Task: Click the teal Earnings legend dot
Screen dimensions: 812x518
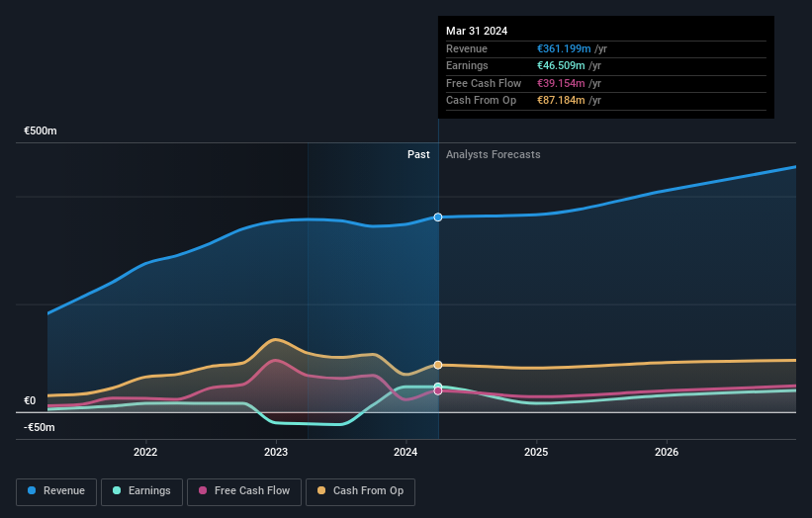Action: click(x=117, y=490)
